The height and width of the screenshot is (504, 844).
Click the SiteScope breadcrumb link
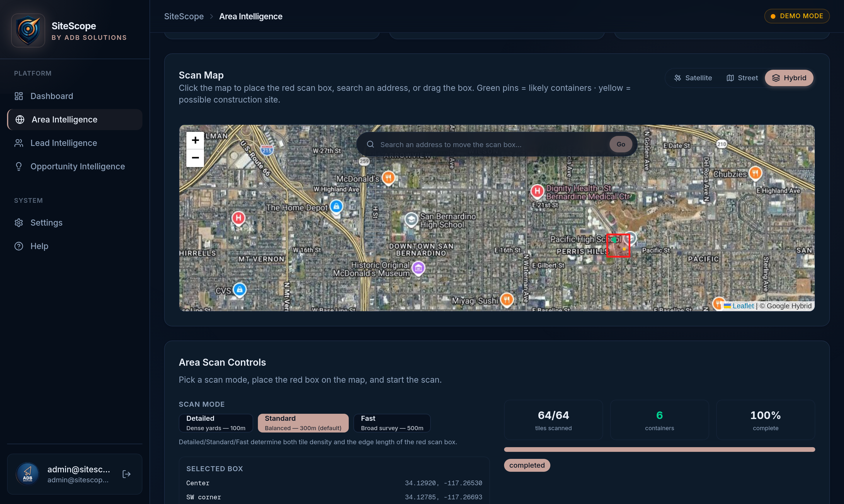pos(184,16)
